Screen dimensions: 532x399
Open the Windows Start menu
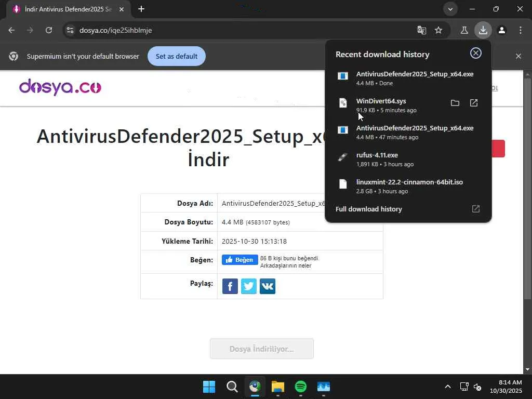pos(209,387)
